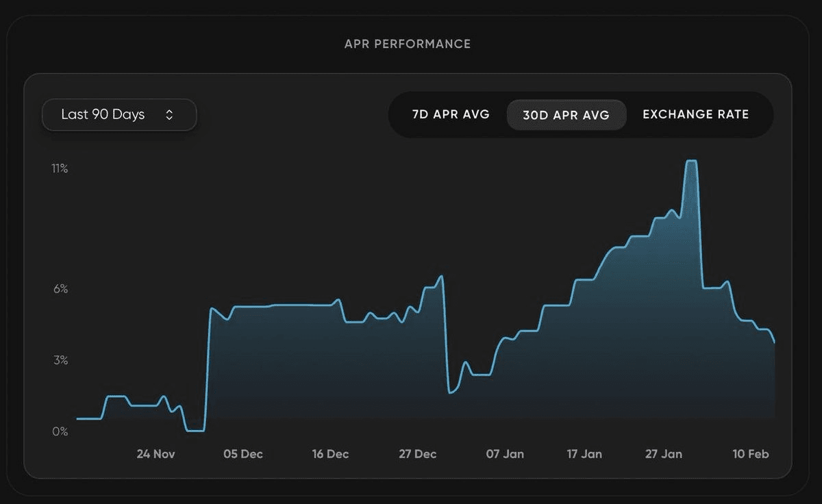Click the 11% y-axis label
822x504 pixels.
click(60, 168)
